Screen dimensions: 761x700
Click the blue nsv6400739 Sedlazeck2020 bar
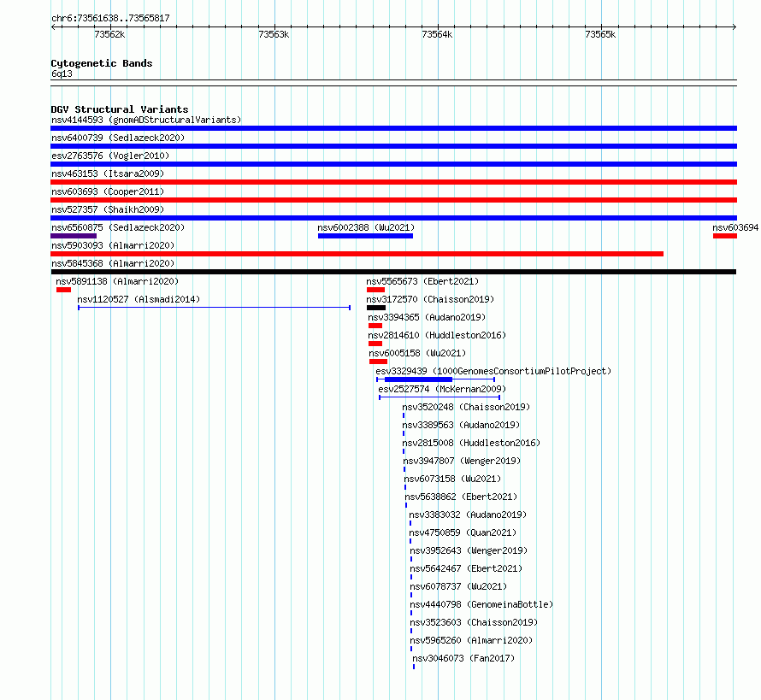point(393,146)
